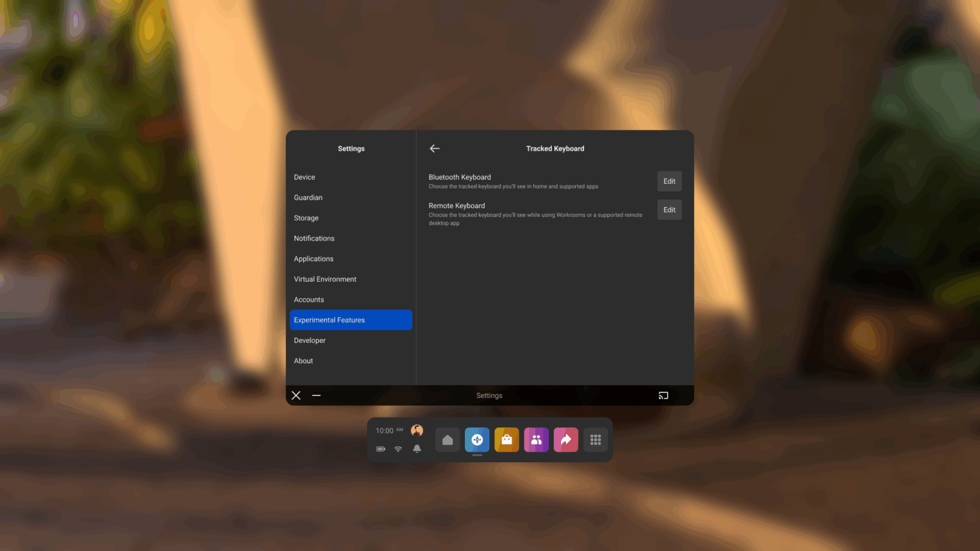Open the People icon in the dock
This screenshot has height=551, width=980.
point(536,440)
